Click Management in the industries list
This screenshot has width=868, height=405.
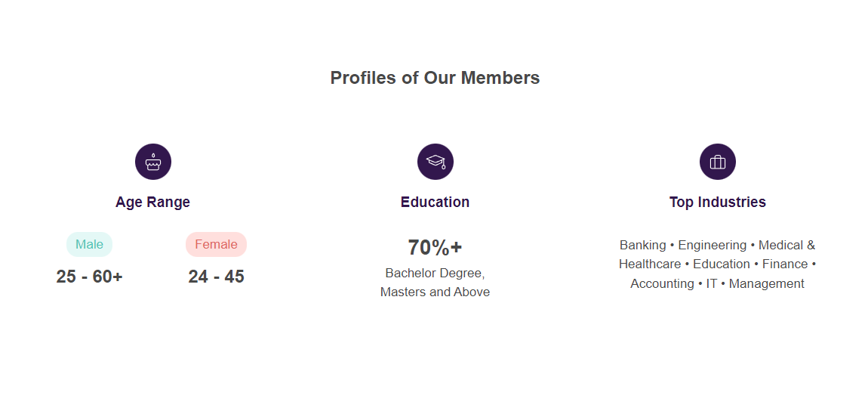[766, 283]
